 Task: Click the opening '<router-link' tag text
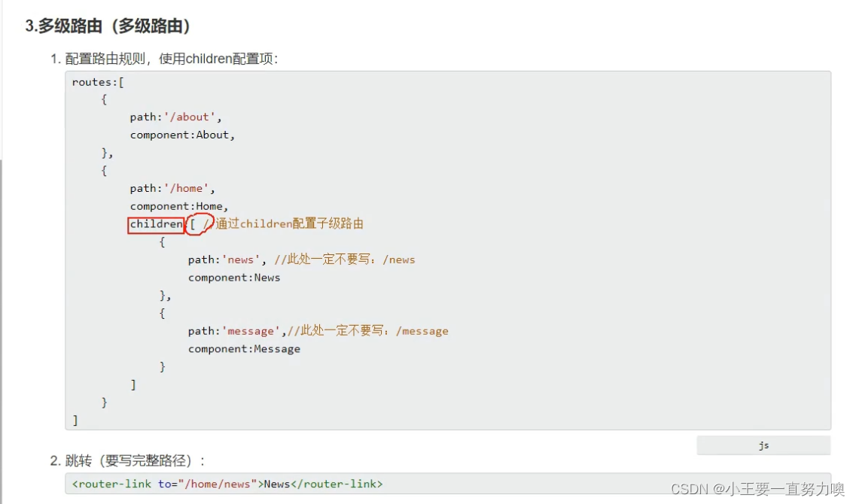click(x=112, y=484)
